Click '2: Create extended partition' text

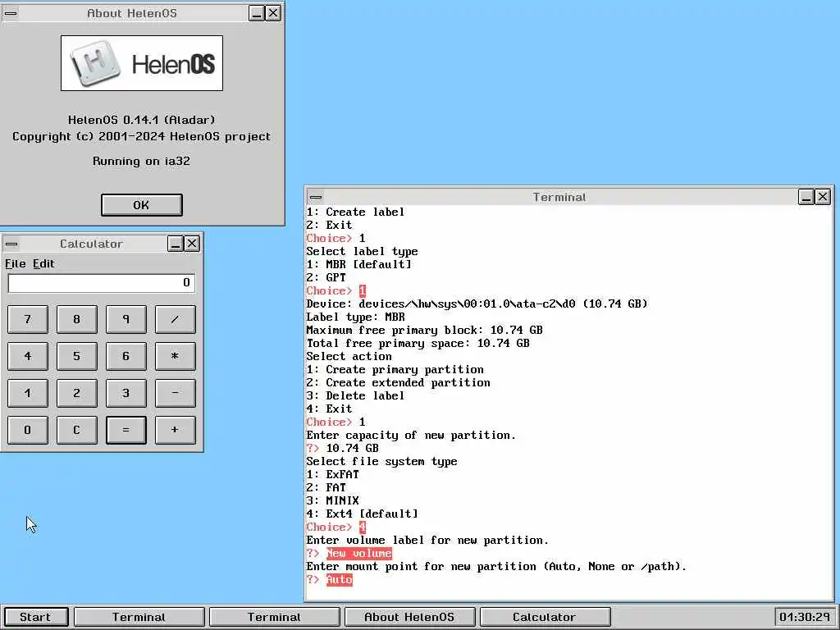398,382
